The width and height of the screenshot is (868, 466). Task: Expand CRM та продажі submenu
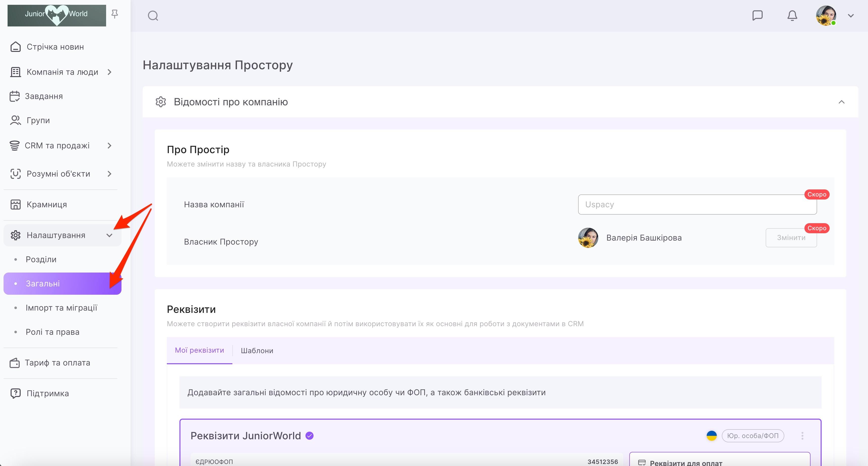[109, 145]
